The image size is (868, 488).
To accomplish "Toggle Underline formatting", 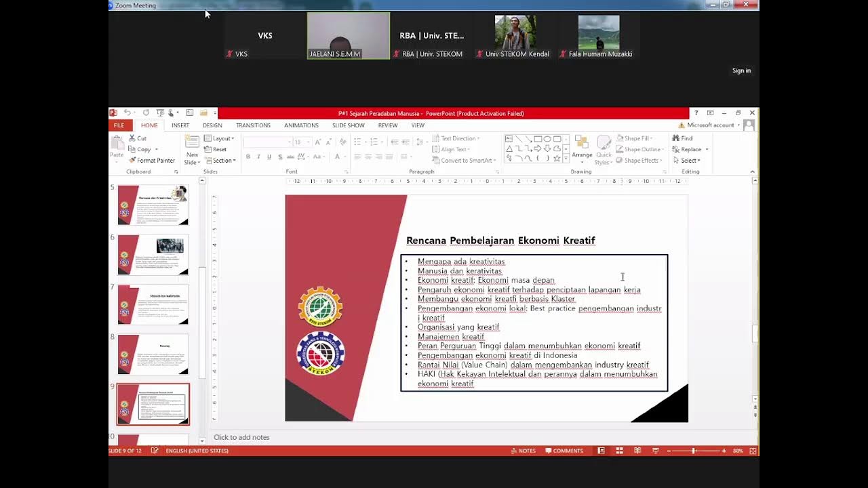I will pyautogui.click(x=269, y=157).
